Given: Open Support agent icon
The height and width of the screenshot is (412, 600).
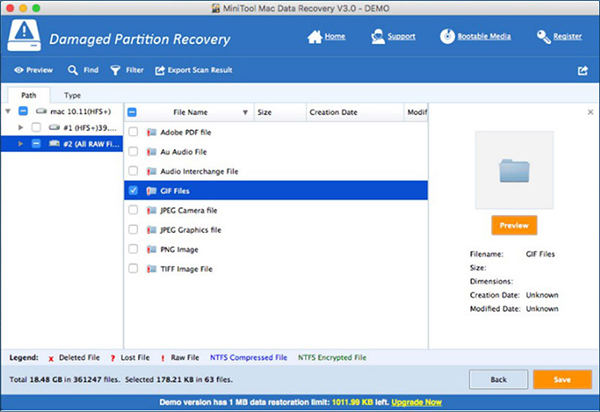Looking at the screenshot, I should pyautogui.click(x=378, y=37).
